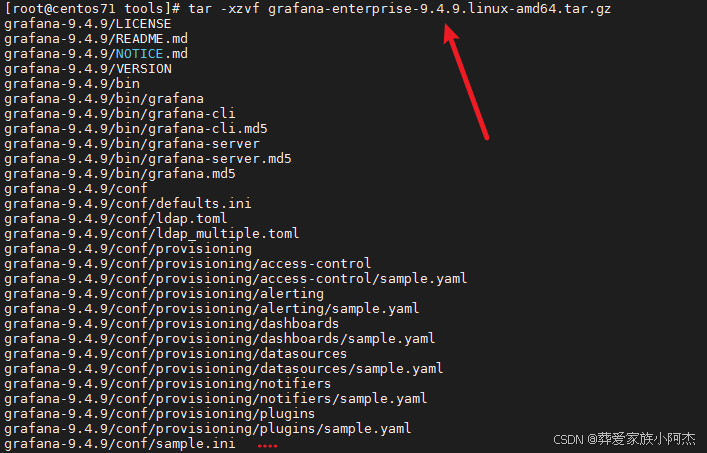Click the line grafana-9.4.9/bin

click(x=72, y=84)
